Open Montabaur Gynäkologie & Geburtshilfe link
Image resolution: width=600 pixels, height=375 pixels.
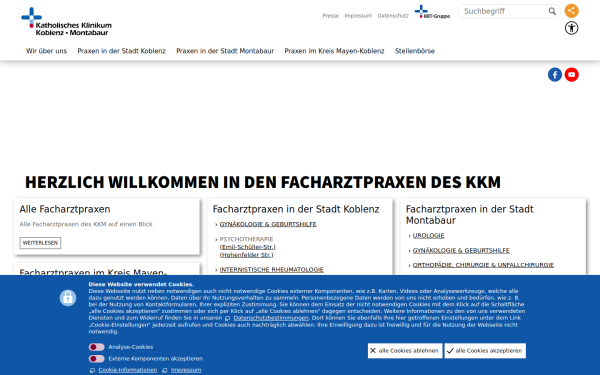461,251
